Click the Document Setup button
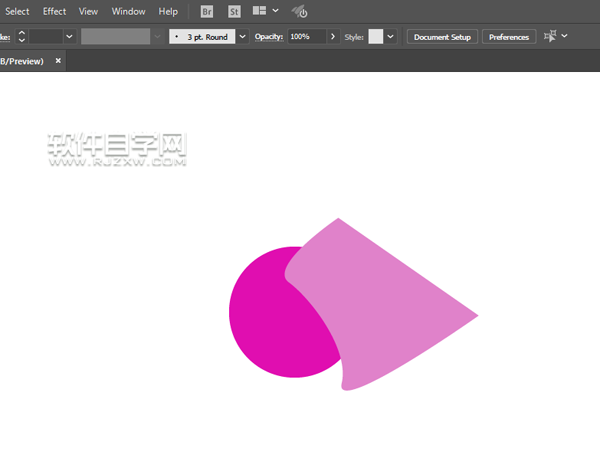 [442, 36]
